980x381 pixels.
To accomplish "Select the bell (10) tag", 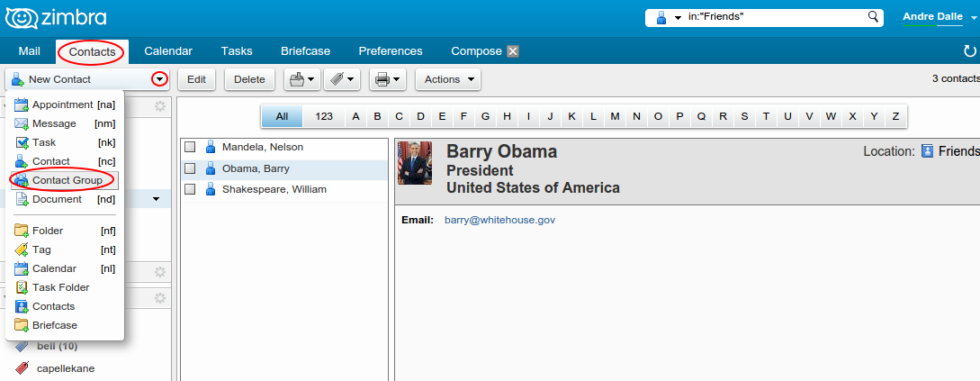I will [57, 346].
